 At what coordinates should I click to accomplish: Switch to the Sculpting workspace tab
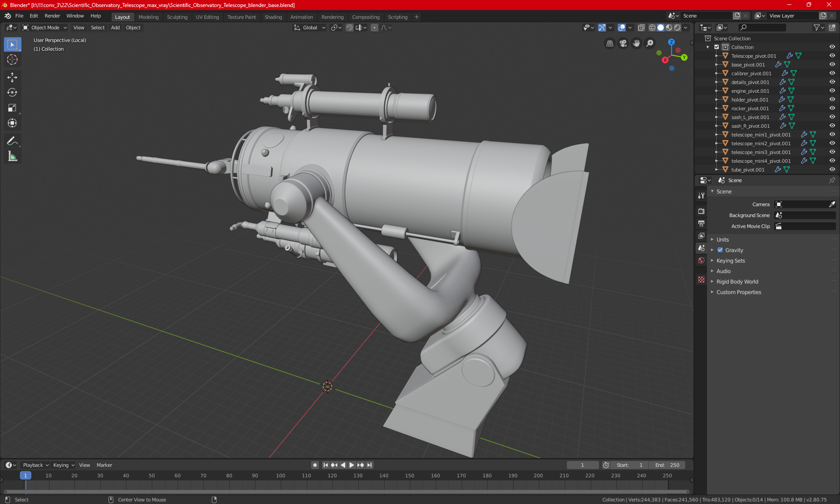(x=177, y=17)
